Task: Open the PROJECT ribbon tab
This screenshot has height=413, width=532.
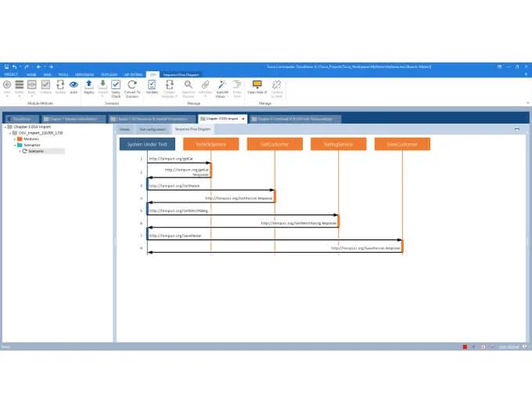Action: point(11,75)
